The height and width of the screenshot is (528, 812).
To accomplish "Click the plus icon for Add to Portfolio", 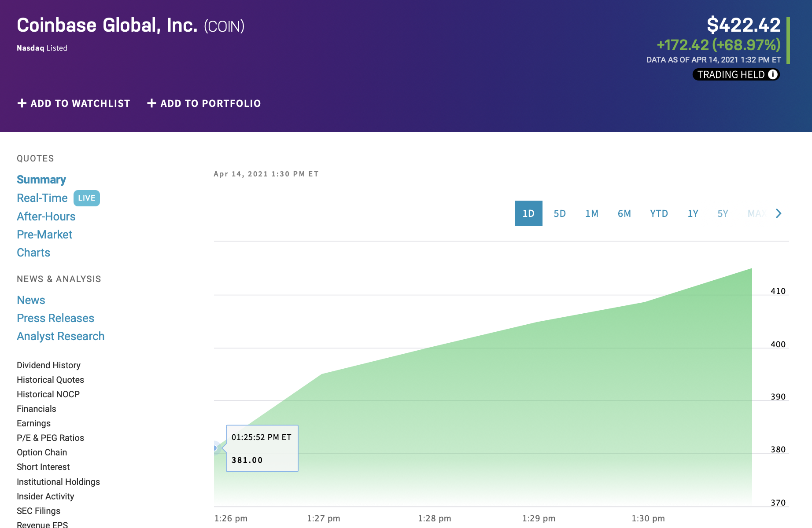I will coord(151,103).
